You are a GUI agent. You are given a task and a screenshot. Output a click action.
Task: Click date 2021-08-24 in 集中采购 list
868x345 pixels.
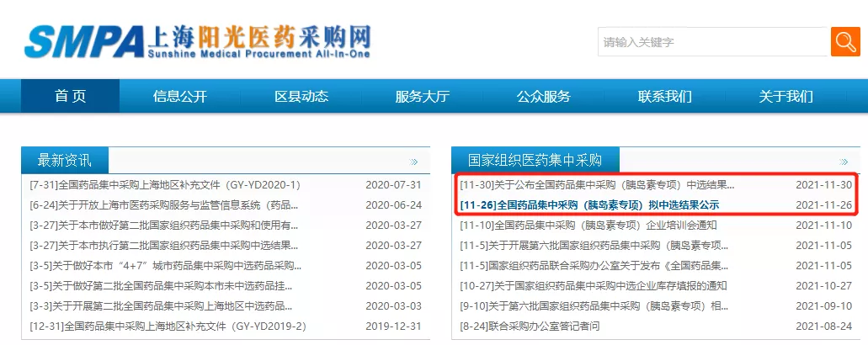(x=823, y=326)
